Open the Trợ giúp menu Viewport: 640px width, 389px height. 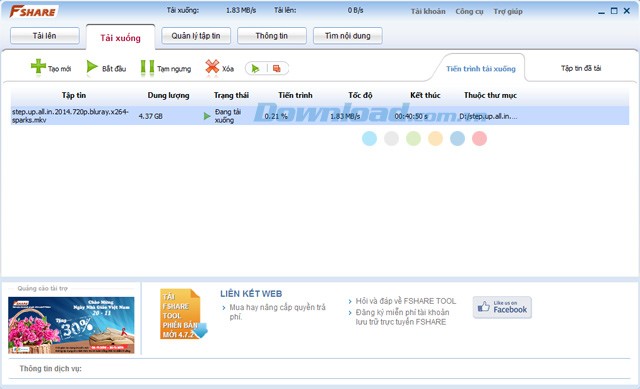[508, 11]
